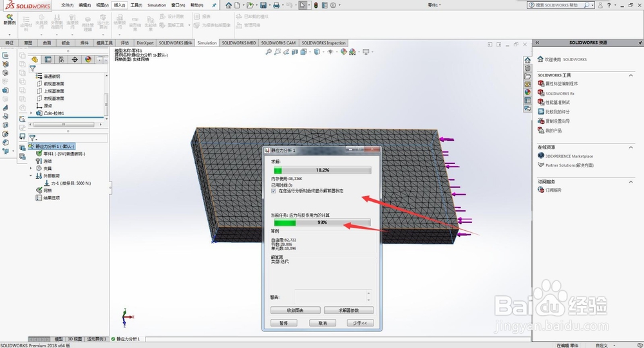This screenshot has width=644, height=348.
Task: Expand the 凸台-拉伸1 feature node
Action: (31, 113)
